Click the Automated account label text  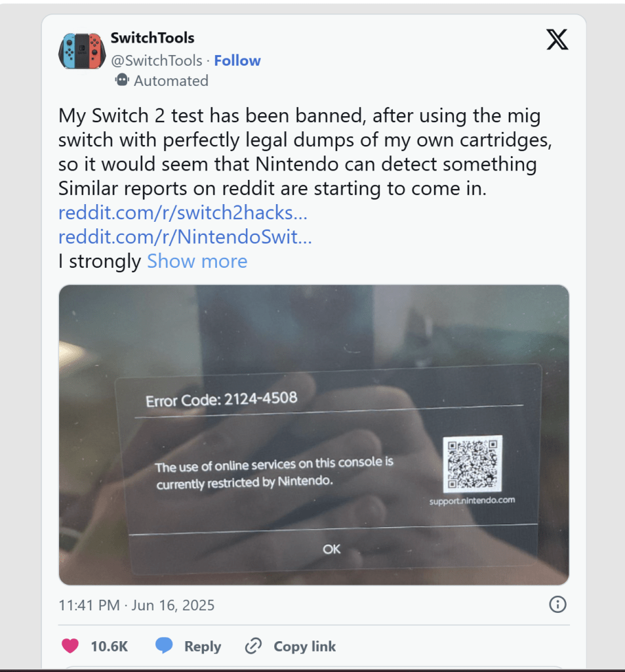[x=171, y=81]
